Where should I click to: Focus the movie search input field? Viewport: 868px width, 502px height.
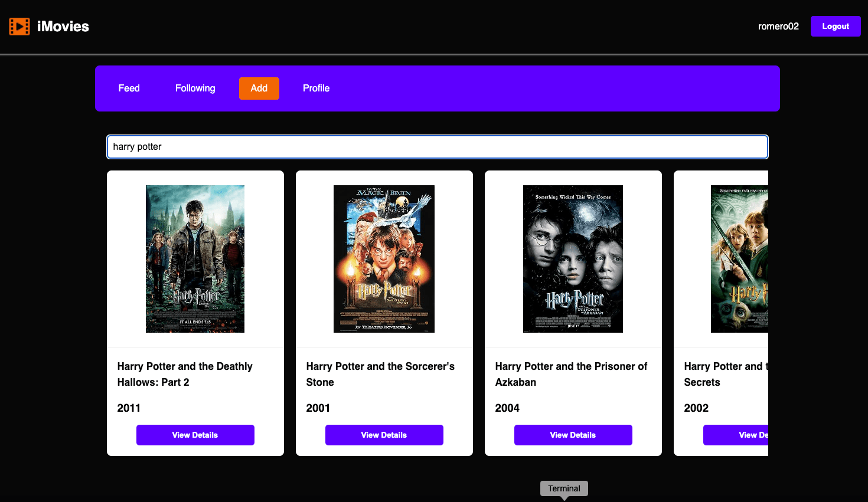coord(438,147)
